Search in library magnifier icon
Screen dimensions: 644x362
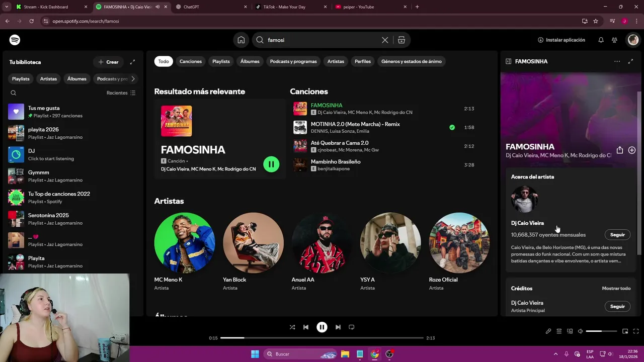point(14,93)
